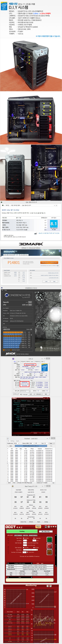Switch to Memory tab in CPU-Z Mainboard window
The height and width of the screenshot is (644, 62).
coord(29,401)
